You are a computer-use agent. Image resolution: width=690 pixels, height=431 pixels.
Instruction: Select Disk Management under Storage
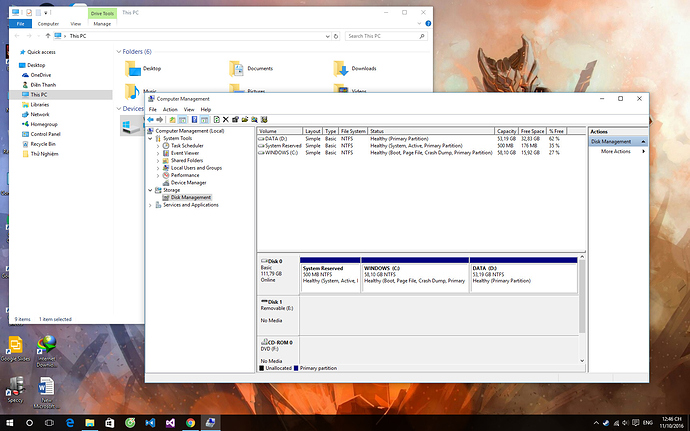pos(191,198)
